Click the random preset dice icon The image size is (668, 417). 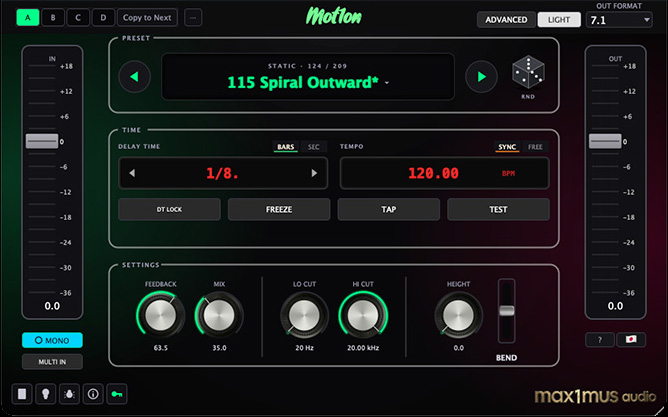[528, 72]
